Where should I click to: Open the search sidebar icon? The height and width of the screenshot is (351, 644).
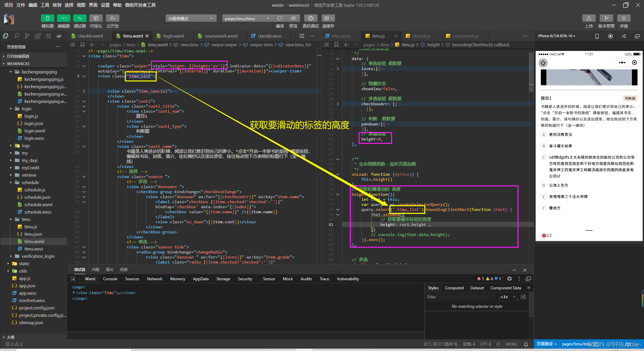pyautogui.click(x=16, y=36)
